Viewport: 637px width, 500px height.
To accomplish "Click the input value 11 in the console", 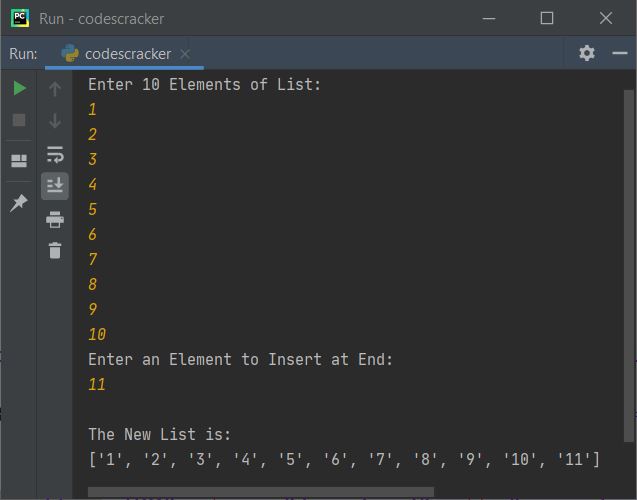I will pos(97,384).
